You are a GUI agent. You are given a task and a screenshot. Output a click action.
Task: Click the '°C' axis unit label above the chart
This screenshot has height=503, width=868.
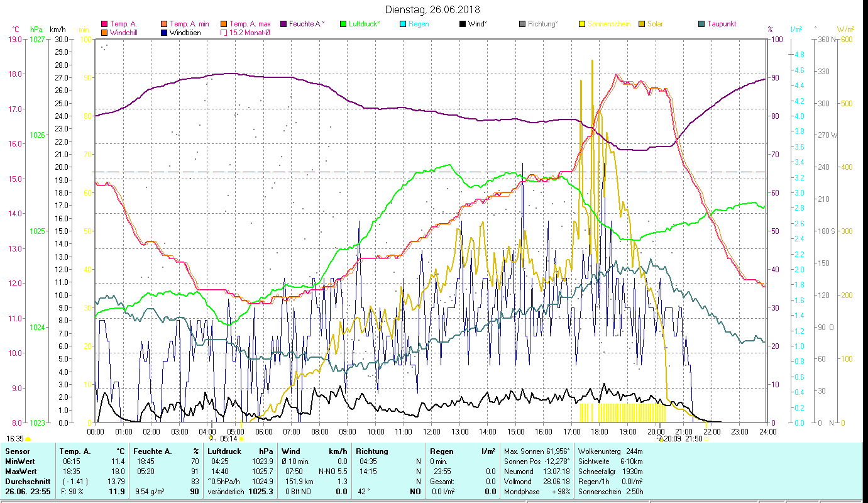(16, 30)
